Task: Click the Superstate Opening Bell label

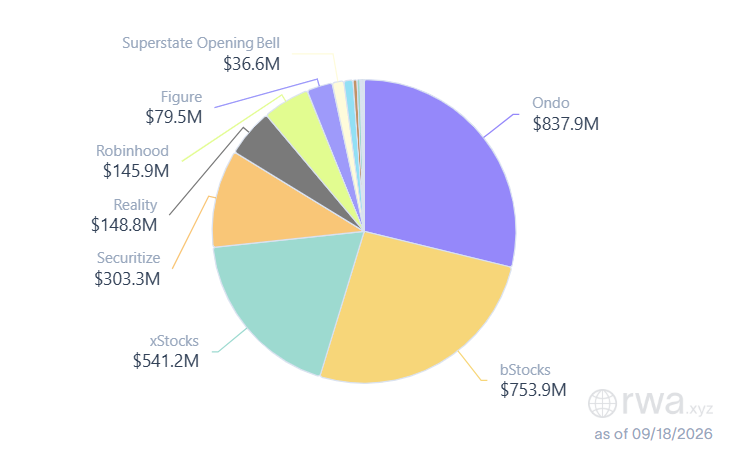Action: [x=201, y=43]
